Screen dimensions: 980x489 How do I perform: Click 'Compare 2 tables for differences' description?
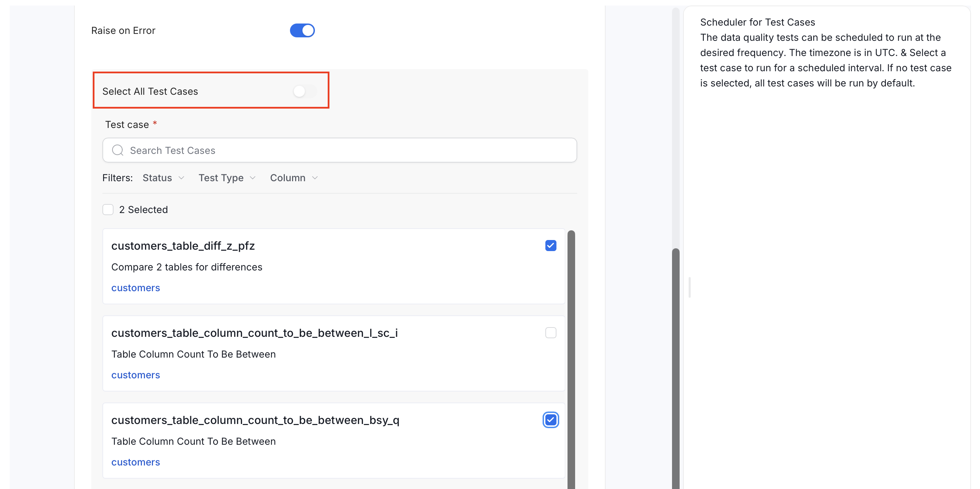pos(187,267)
